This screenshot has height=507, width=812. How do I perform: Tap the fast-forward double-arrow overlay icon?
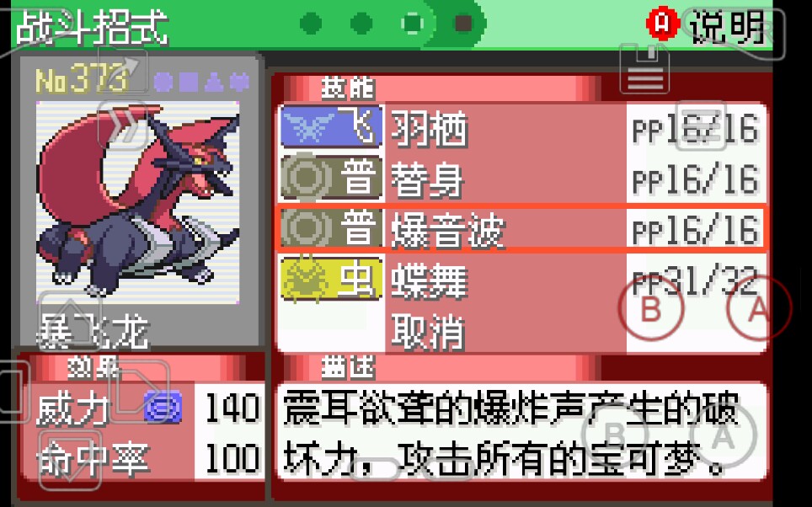coord(123,125)
